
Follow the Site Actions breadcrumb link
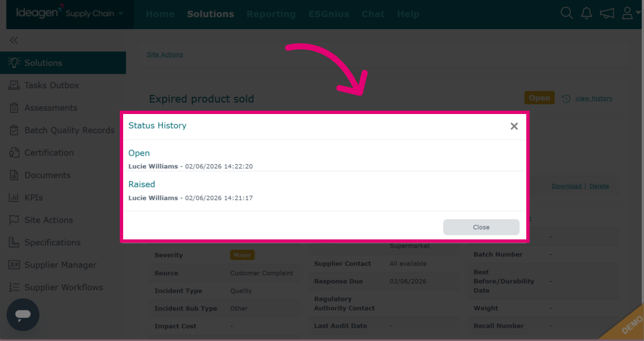[165, 54]
